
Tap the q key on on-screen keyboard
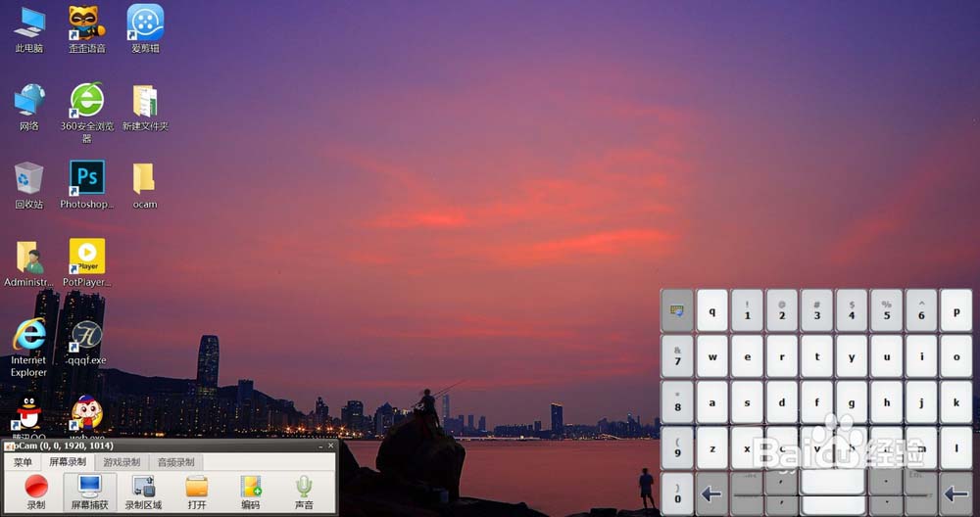(x=711, y=310)
